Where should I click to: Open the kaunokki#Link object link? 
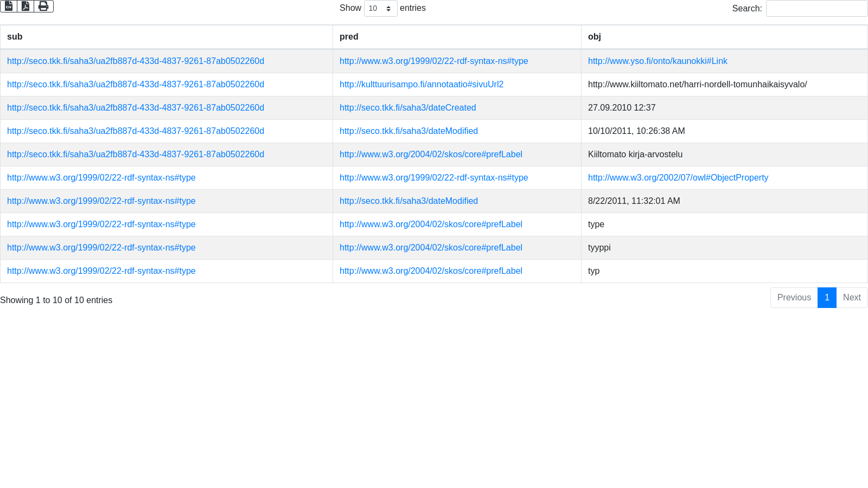tap(658, 61)
